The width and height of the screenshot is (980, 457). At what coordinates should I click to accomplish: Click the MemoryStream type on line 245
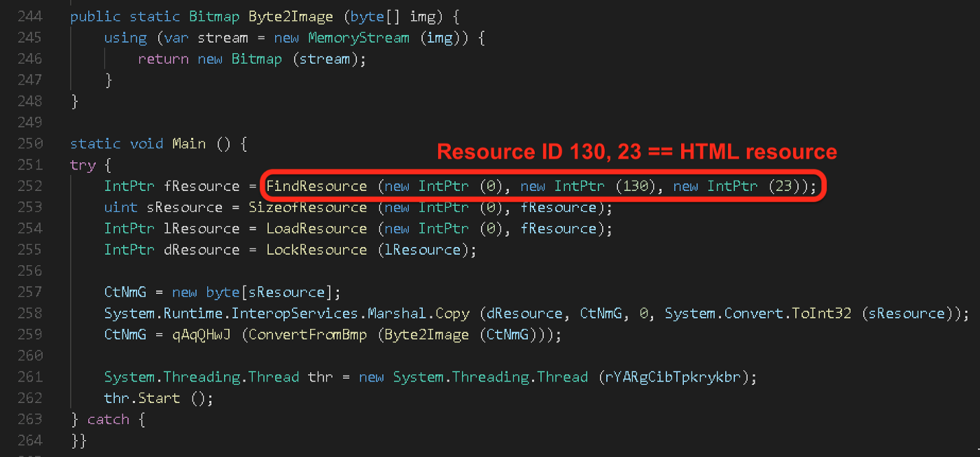click(x=358, y=38)
